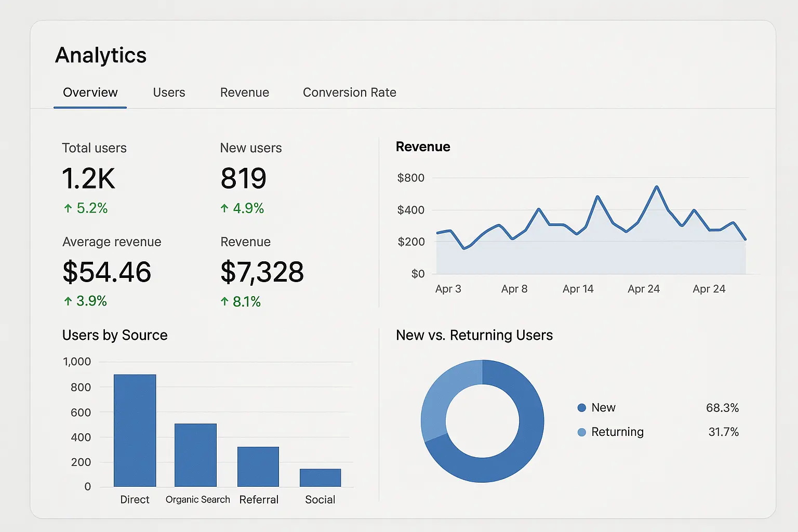The width and height of the screenshot is (798, 532).
Task: Select the Direct bar in chart
Action: [135, 430]
